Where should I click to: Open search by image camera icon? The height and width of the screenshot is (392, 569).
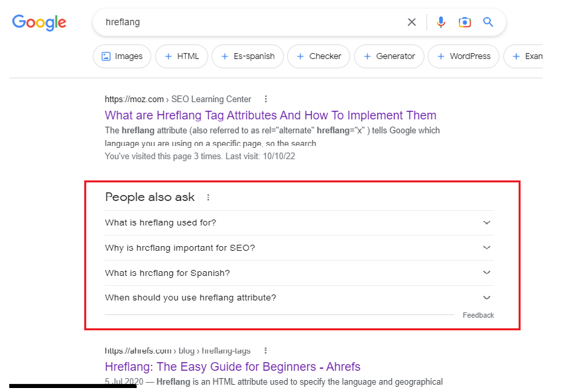(464, 22)
